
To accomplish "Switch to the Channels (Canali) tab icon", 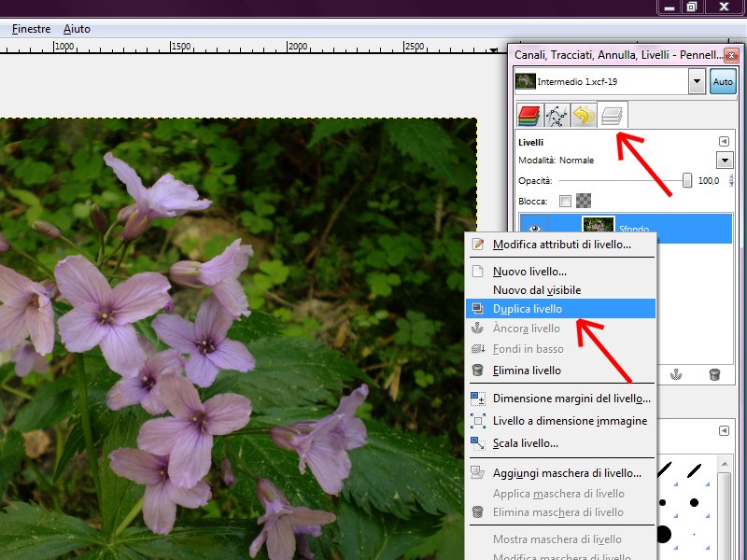I will point(530,116).
